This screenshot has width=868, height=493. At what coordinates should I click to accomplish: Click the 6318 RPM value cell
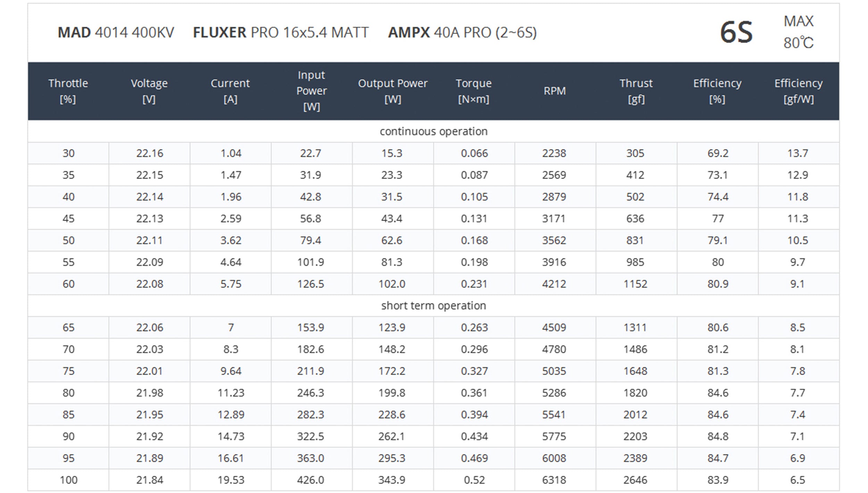(555, 480)
